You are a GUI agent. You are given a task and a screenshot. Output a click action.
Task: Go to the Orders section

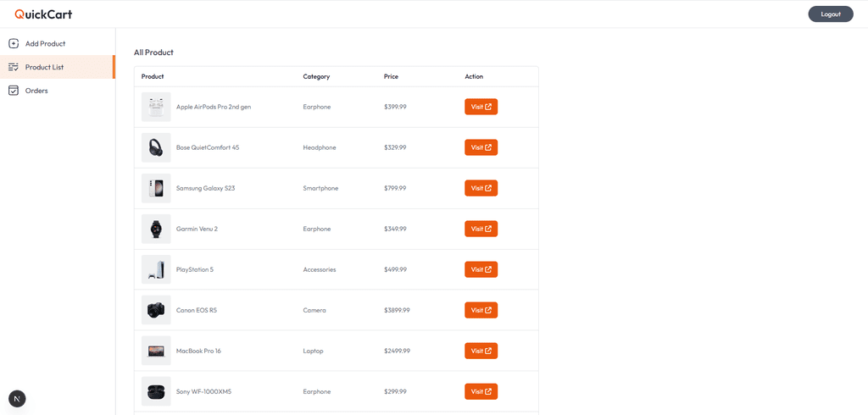58,90
